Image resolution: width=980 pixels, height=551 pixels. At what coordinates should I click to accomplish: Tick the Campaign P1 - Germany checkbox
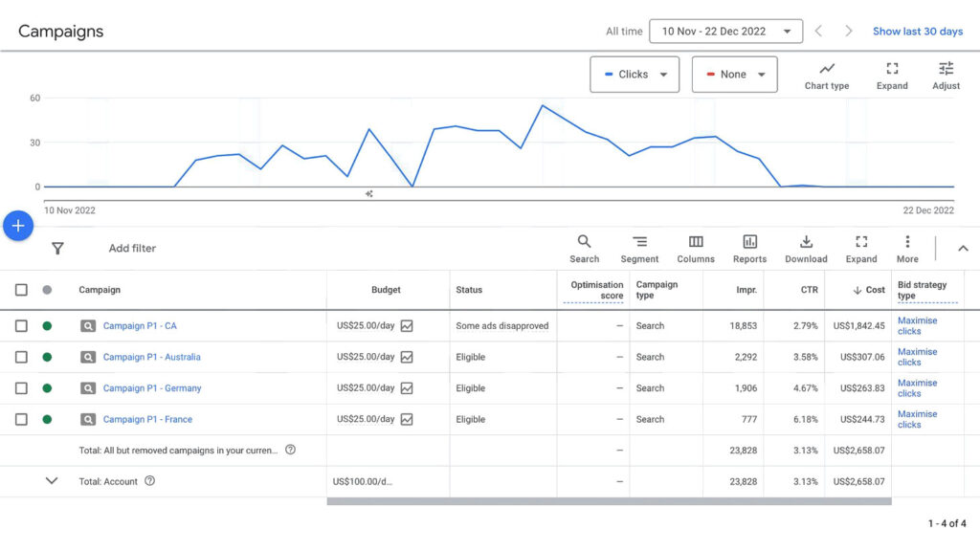pos(21,388)
